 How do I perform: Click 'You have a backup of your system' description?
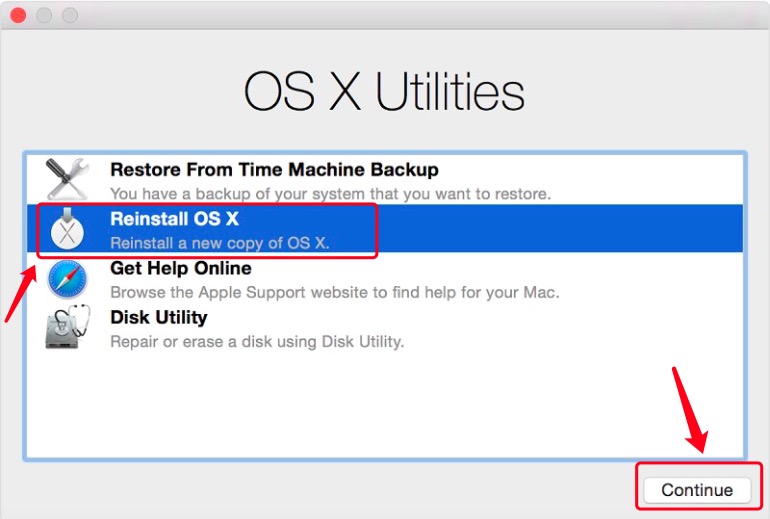(330, 193)
